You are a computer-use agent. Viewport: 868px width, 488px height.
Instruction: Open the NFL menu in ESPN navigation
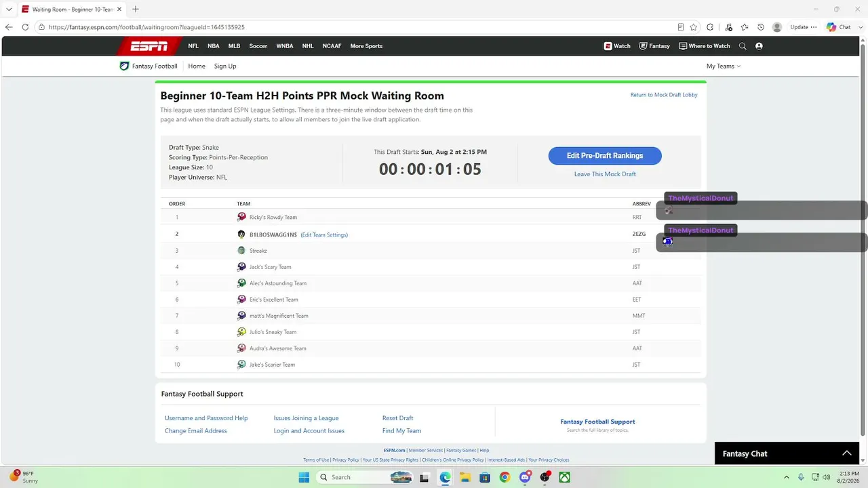coord(193,46)
